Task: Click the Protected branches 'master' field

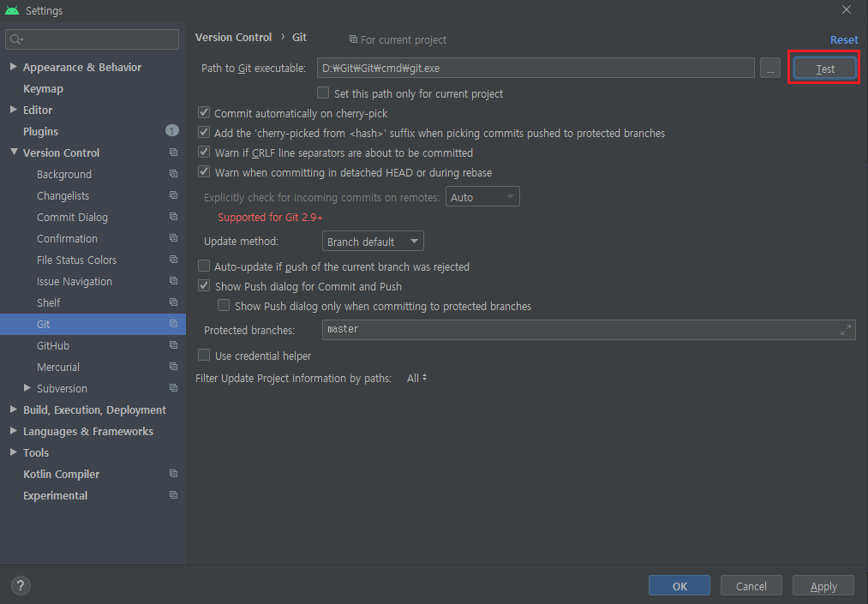Action: click(589, 329)
